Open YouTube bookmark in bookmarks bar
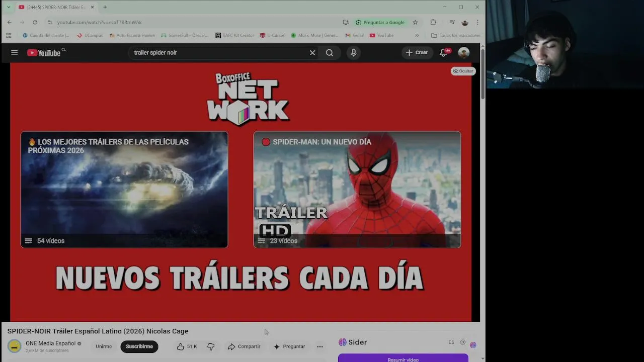644x362 pixels. pos(381,35)
